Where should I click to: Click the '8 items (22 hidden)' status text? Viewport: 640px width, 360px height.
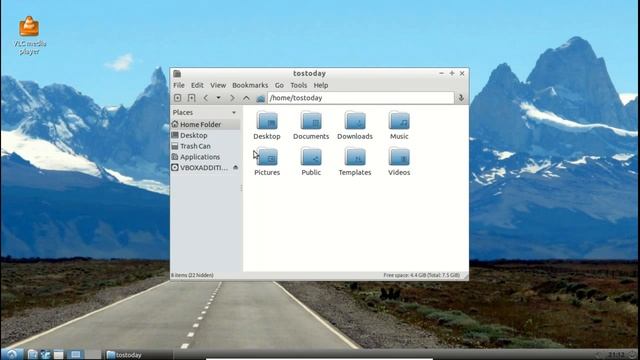(x=192, y=275)
